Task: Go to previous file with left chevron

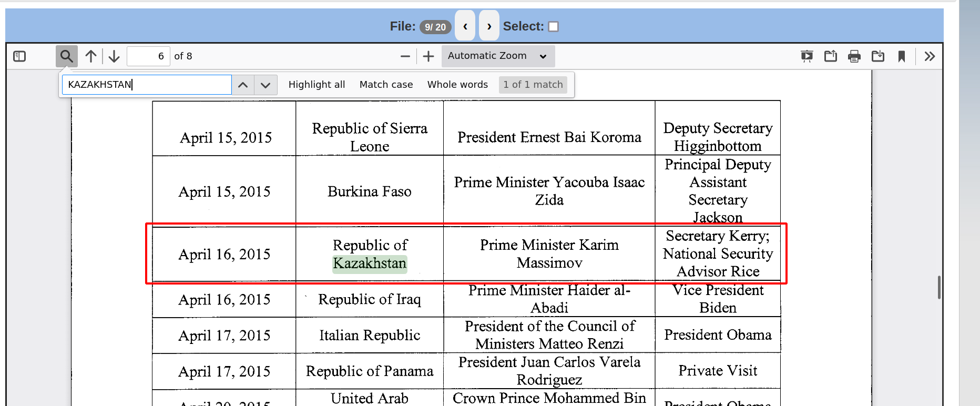Action: click(x=465, y=26)
